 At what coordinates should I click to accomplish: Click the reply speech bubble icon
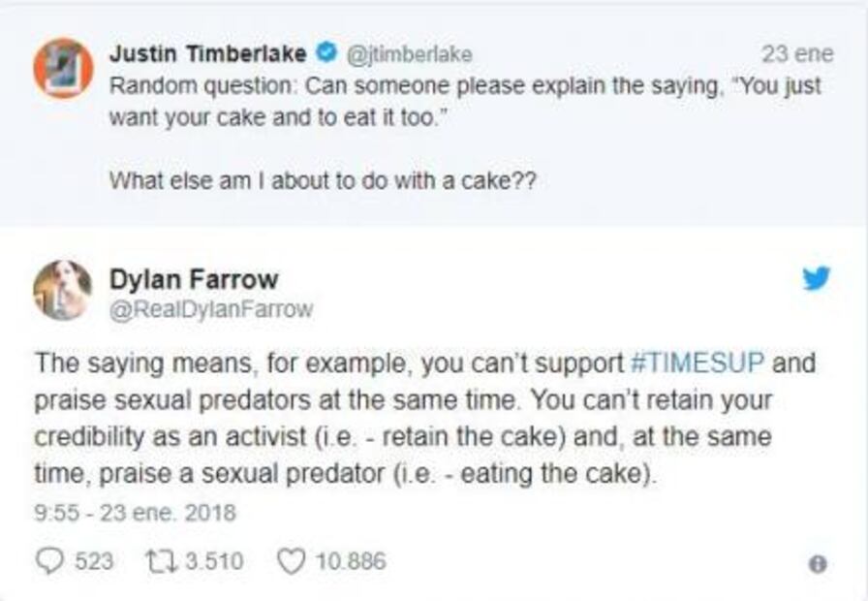47,560
